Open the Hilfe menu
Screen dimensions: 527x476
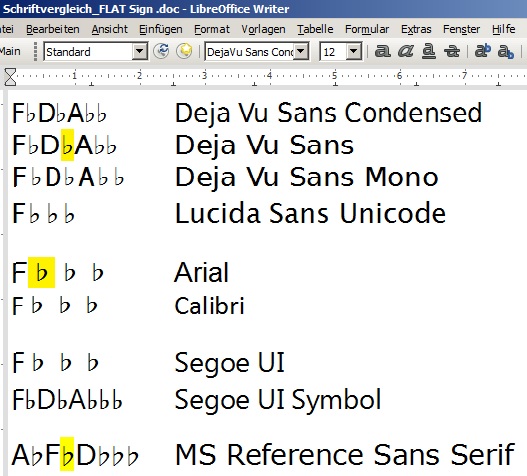(x=503, y=29)
